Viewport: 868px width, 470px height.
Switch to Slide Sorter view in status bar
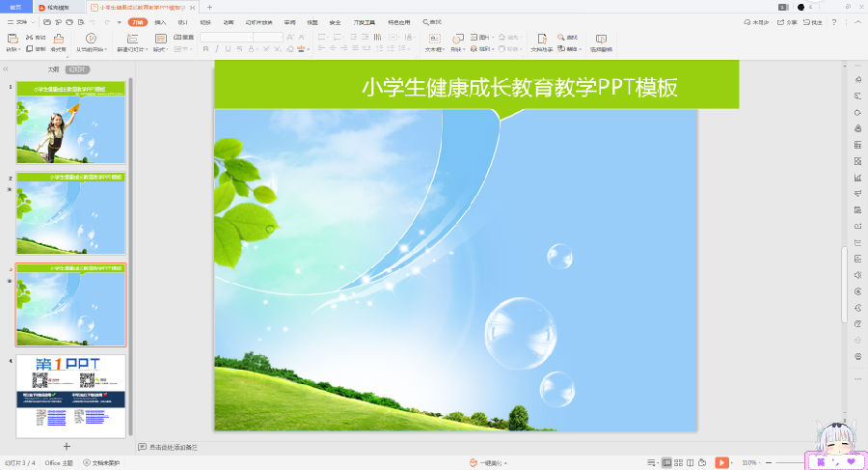678,462
